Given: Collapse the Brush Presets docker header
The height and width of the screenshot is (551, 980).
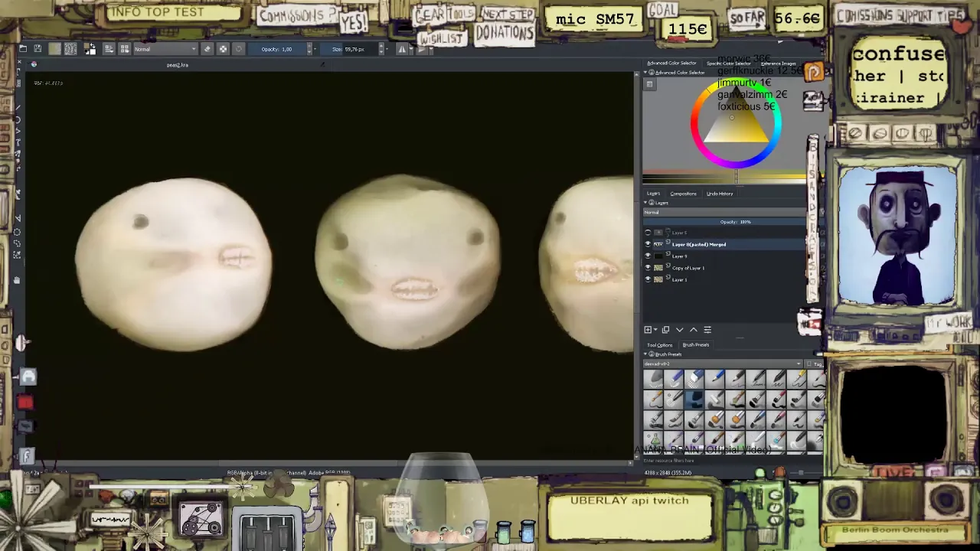Looking at the screenshot, I should (x=645, y=354).
